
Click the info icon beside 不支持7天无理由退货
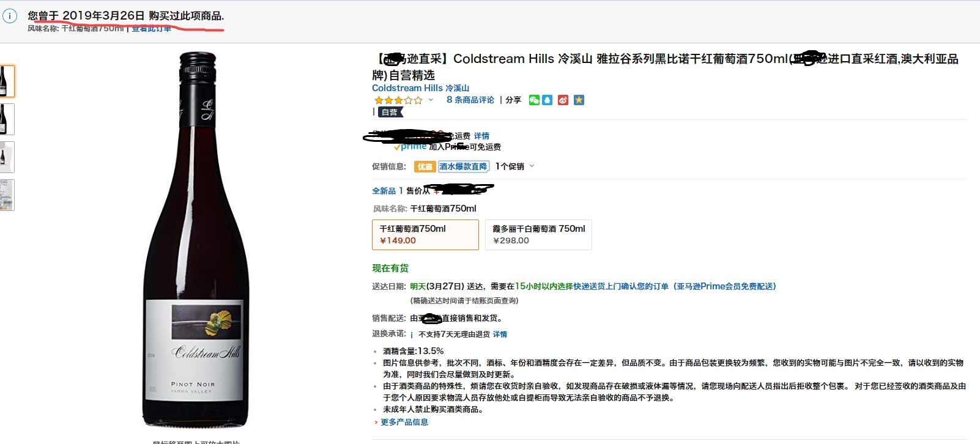412,335
